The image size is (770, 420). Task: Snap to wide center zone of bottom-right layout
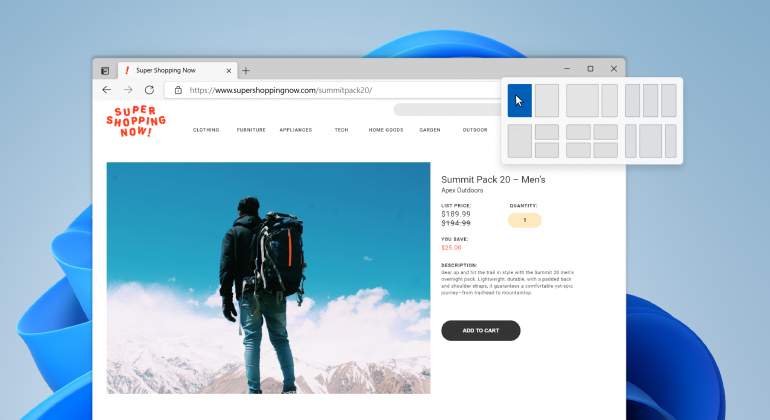[651, 141]
